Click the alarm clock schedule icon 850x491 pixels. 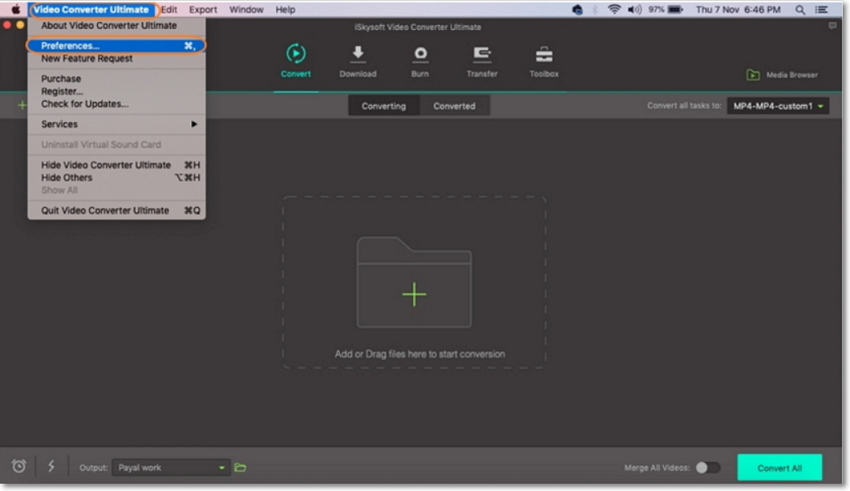pos(19,467)
